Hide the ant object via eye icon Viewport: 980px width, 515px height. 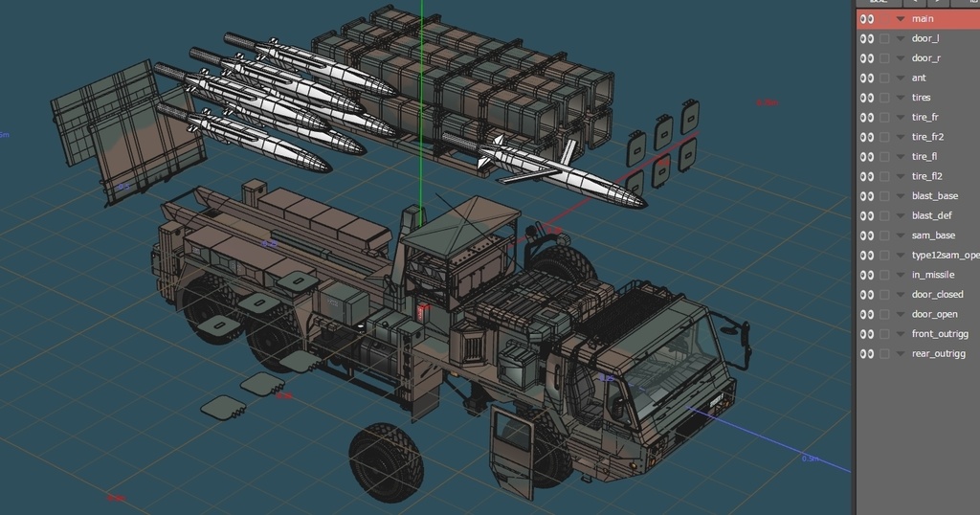click(867, 78)
